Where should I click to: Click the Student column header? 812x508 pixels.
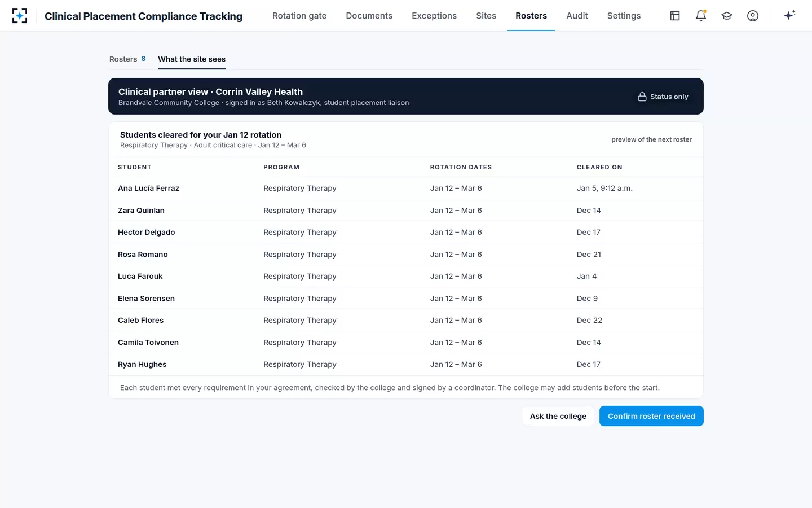tap(135, 167)
